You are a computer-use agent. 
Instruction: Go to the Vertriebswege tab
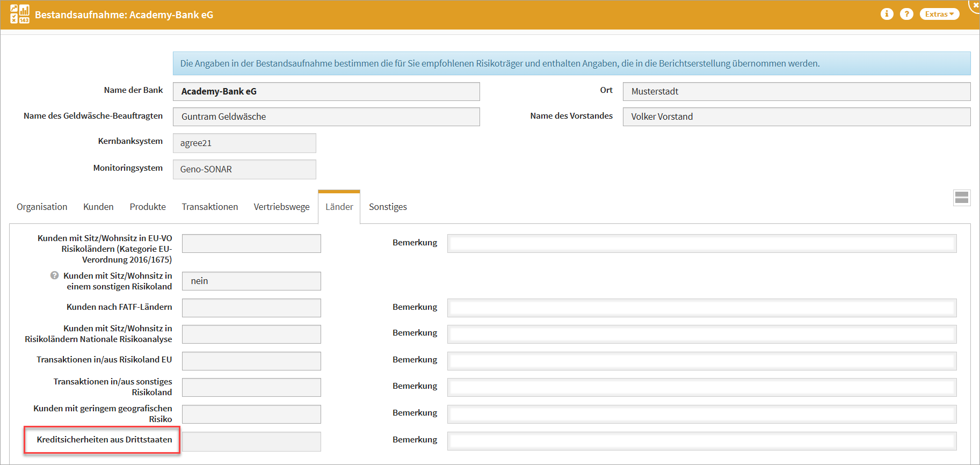click(281, 207)
